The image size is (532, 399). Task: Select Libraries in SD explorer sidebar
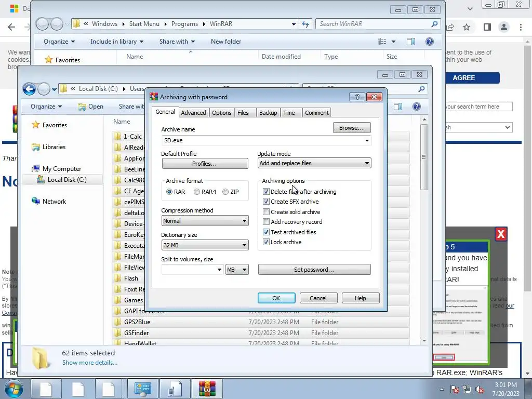click(54, 147)
